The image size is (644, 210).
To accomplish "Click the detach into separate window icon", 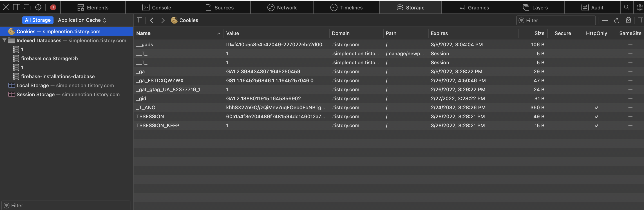I will (27, 7).
